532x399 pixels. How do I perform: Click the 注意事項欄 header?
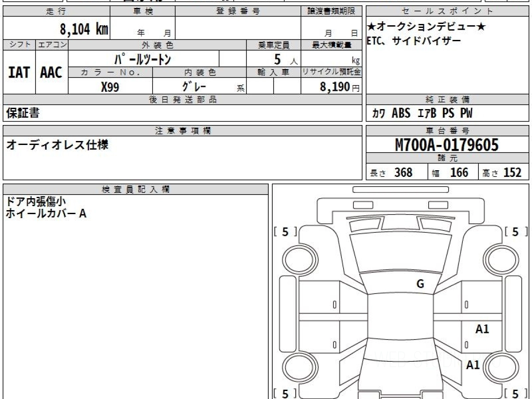182,130
